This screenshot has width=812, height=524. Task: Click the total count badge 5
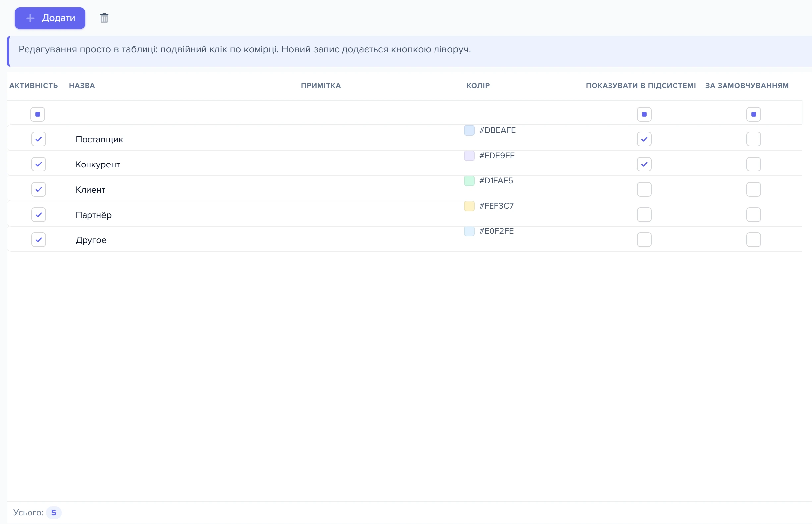54,512
